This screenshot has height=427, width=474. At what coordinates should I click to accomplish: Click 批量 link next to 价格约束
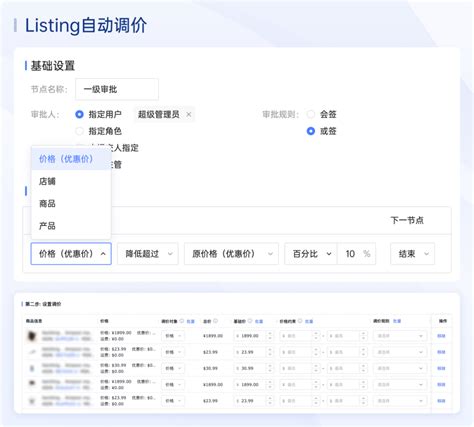pyautogui.click(x=309, y=321)
